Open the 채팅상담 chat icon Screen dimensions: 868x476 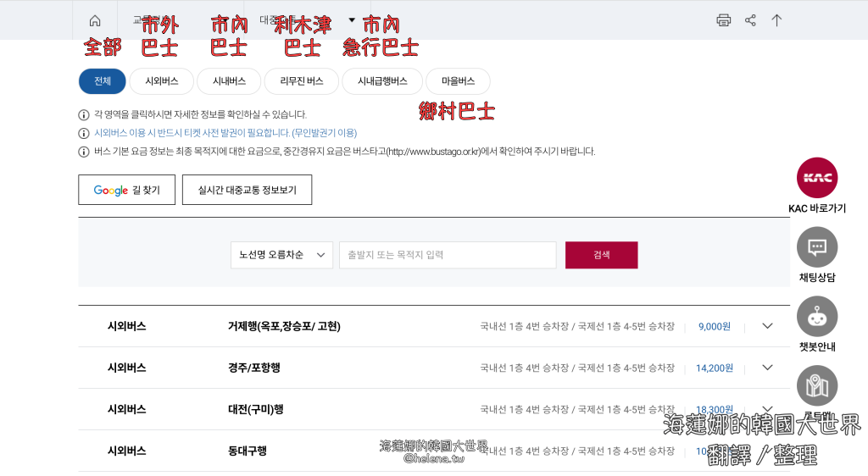[817, 247]
